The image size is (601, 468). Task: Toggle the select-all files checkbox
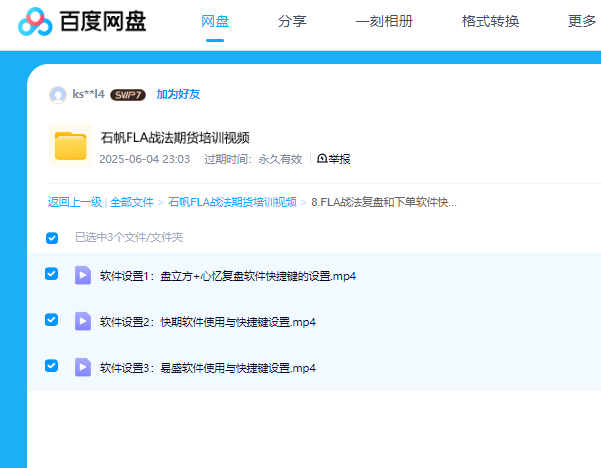pyautogui.click(x=52, y=238)
